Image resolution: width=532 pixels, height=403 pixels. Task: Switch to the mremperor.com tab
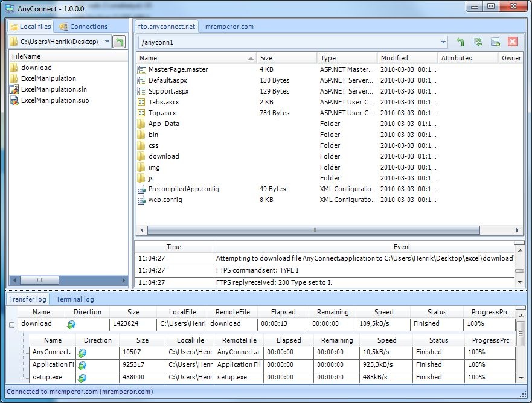[x=229, y=27]
